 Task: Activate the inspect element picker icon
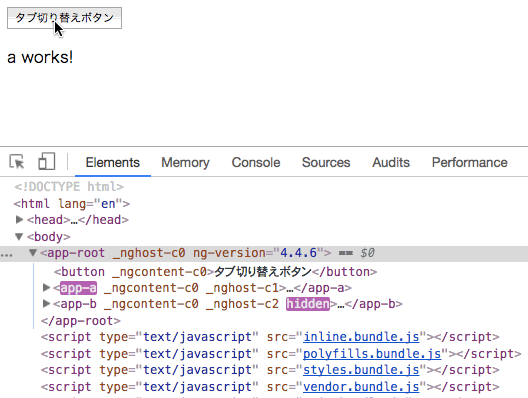pos(17,162)
